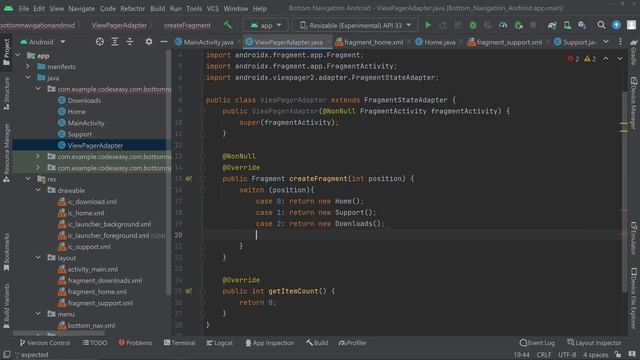
Task: Open the app run configuration dropdown
Action: [266, 25]
